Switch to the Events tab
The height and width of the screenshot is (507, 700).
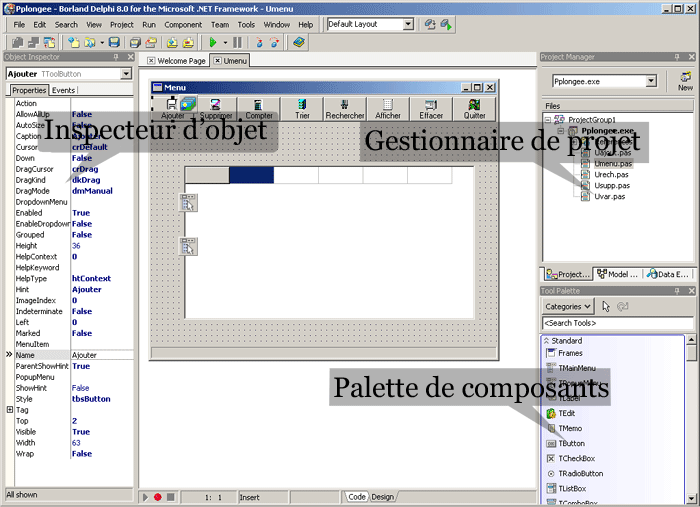(x=63, y=90)
